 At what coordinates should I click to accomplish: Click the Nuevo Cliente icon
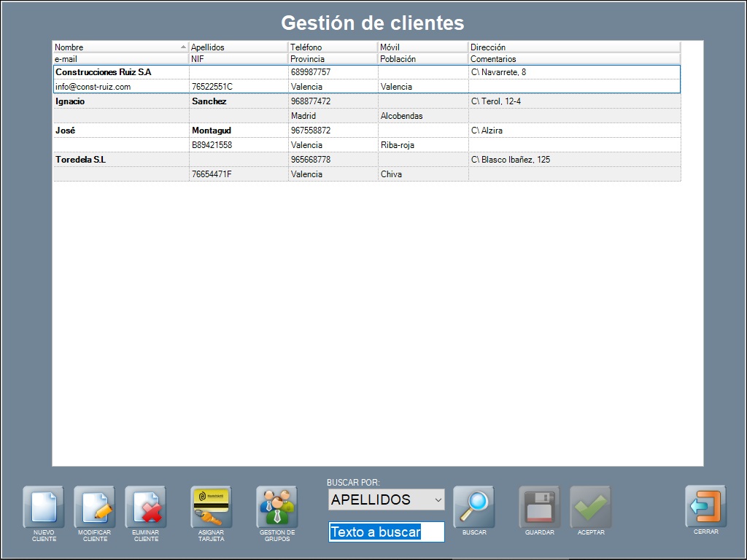tap(44, 507)
